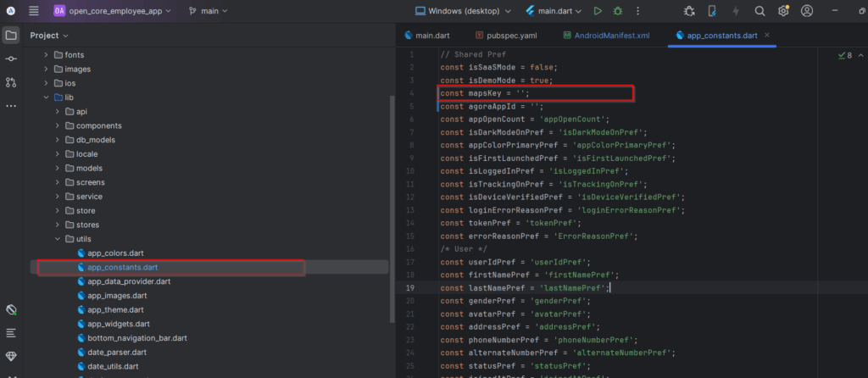Image resolution: width=868 pixels, height=378 pixels.
Task: Click the user account profile icon
Action: [807, 11]
